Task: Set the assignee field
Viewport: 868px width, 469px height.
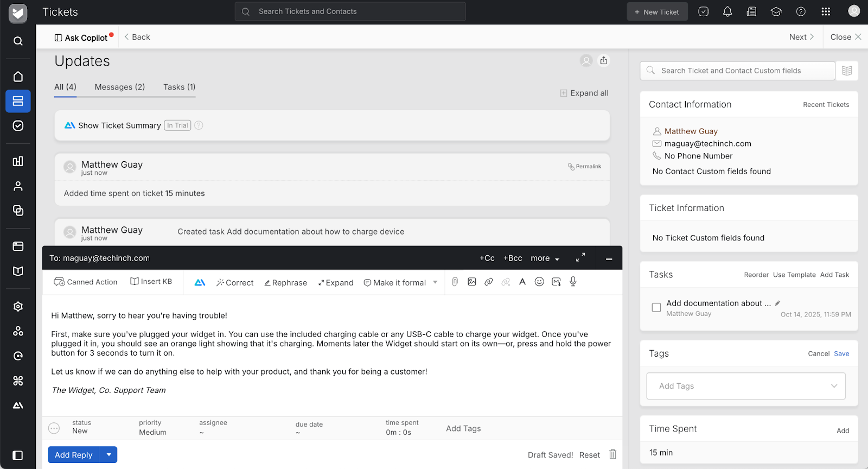Action: (x=213, y=428)
